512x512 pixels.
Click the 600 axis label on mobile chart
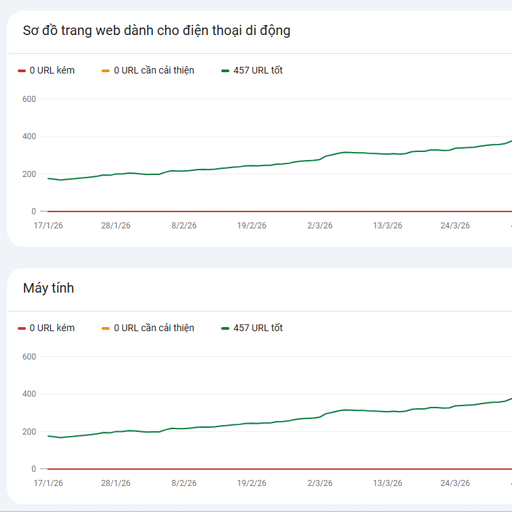[29, 99]
